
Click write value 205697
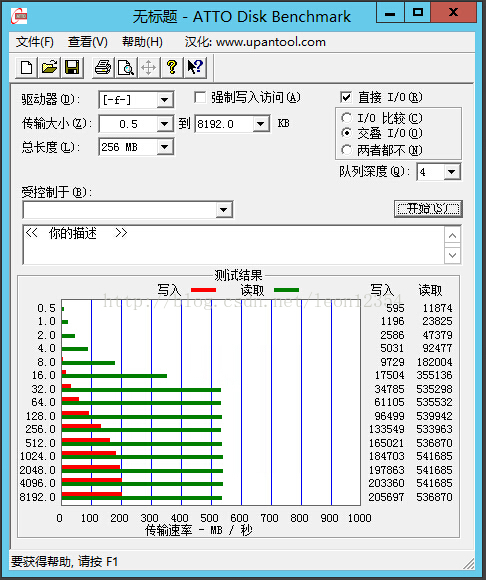coord(386,497)
